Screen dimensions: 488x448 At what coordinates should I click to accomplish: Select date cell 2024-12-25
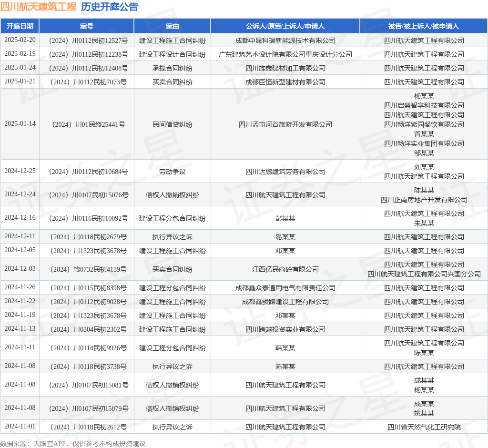point(20,171)
